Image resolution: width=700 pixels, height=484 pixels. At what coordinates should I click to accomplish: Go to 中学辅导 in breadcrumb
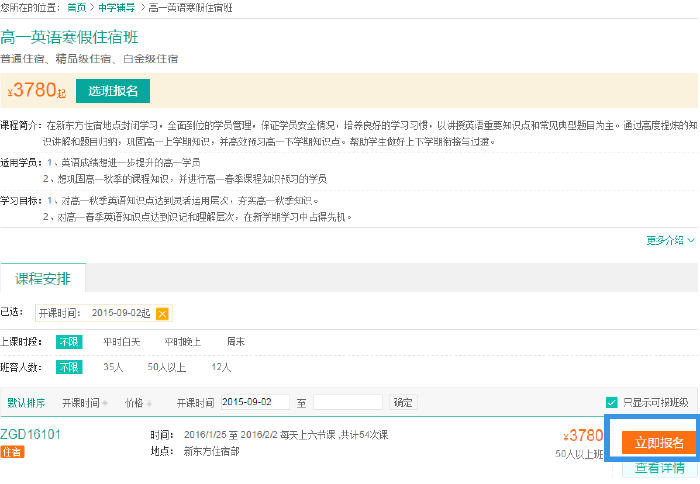(118, 8)
